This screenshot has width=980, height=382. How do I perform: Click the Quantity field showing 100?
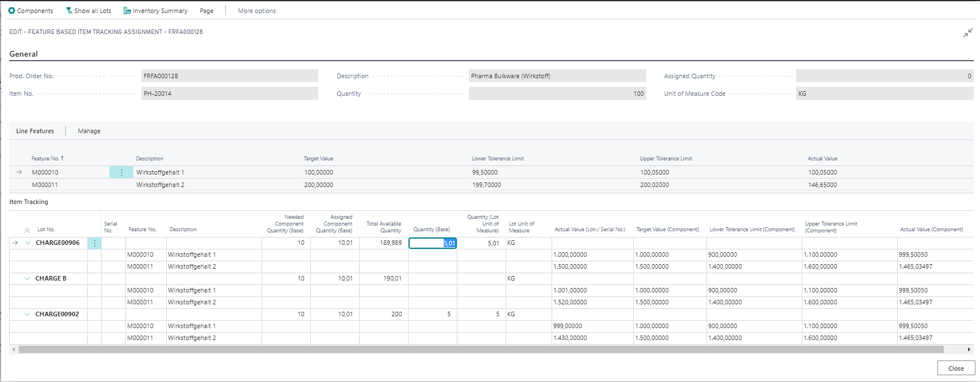[557, 94]
